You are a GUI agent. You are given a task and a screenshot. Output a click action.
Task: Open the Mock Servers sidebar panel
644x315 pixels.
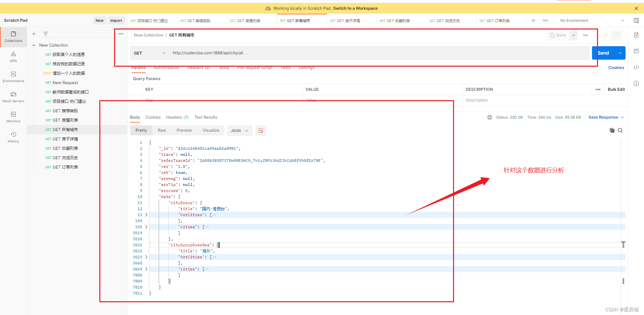point(13,97)
